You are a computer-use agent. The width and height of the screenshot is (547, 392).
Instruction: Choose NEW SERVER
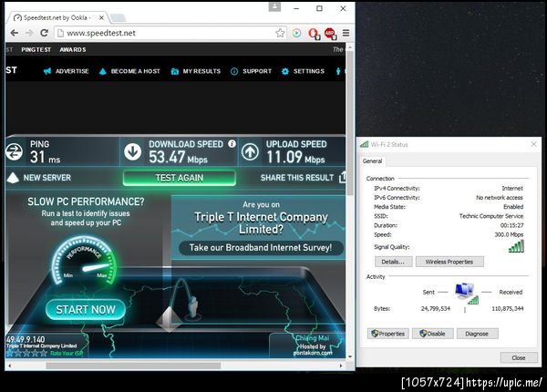click(x=39, y=178)
